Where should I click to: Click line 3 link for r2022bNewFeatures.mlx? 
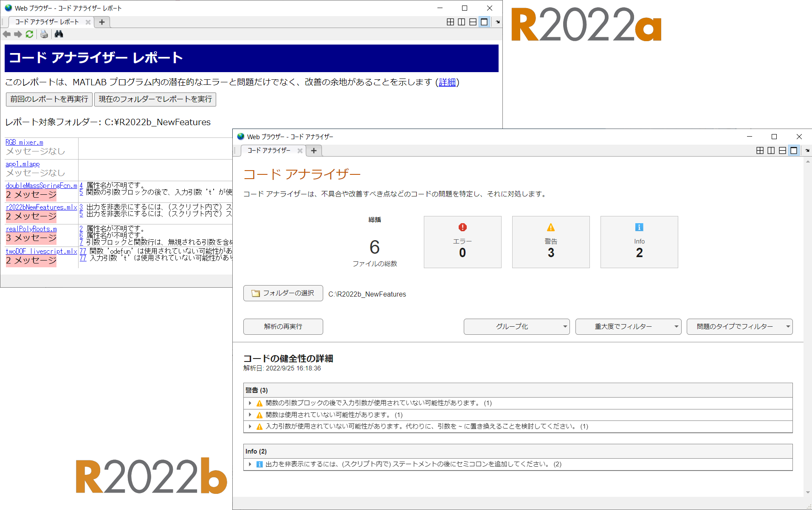[x=81, y=207]
